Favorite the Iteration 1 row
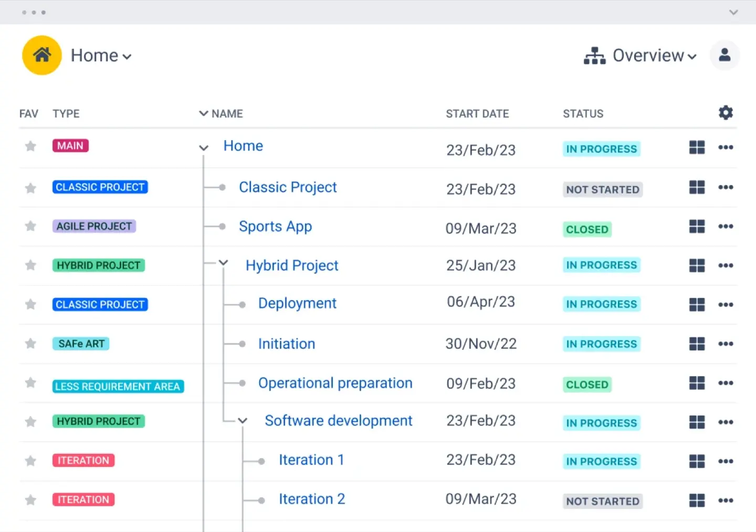The height and width of the screenshot is (532, 756). tap(30, 460)
